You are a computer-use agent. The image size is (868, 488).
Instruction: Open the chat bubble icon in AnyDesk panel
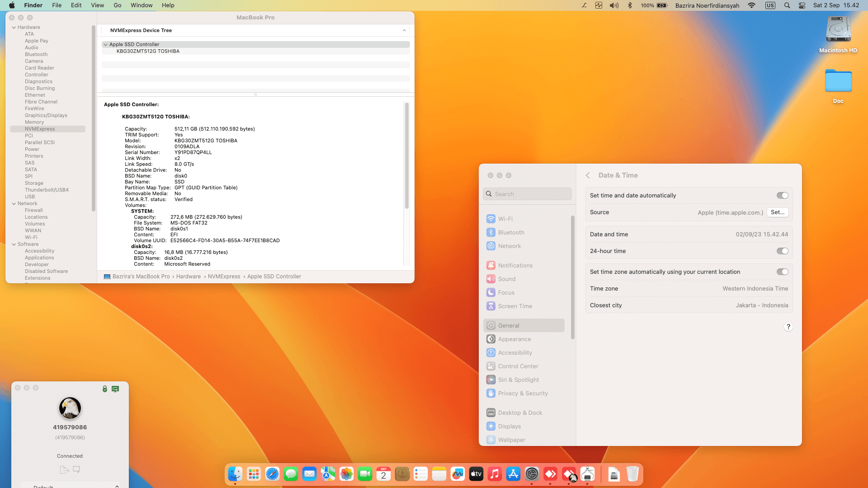coord(76,469)
